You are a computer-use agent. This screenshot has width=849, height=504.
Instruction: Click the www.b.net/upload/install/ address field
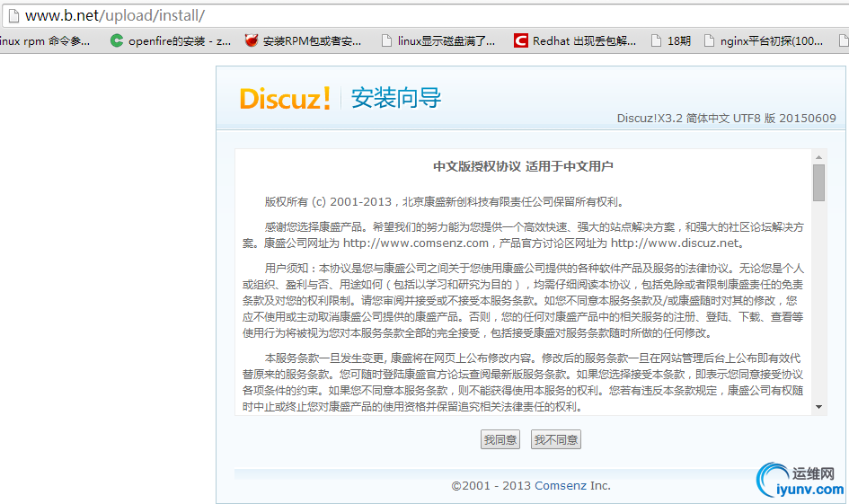click(428, 15)
